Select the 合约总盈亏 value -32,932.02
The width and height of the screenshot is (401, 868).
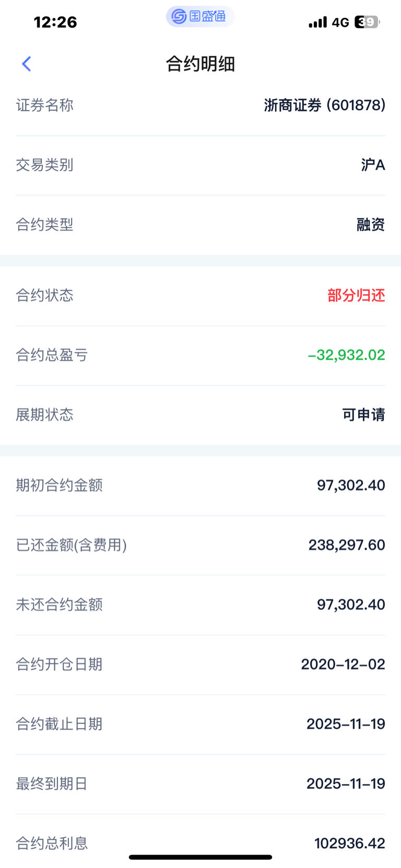click(x=347, y=355)
